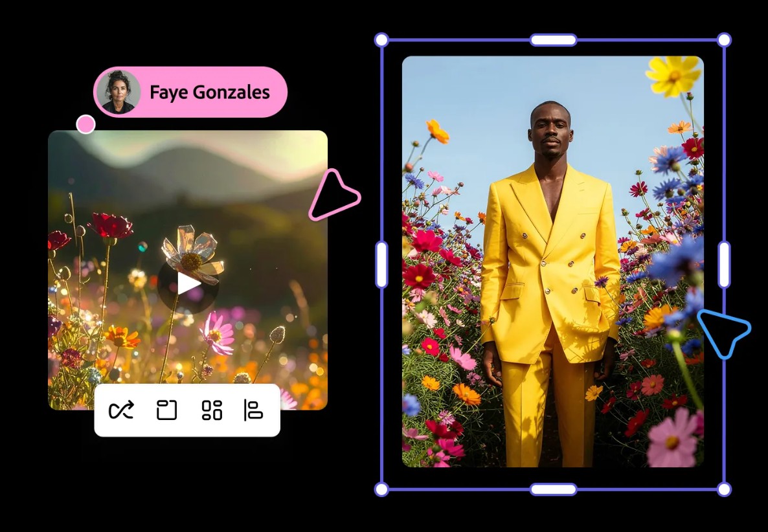
Task: Click the top center resize handle
Action: (553, 40)
